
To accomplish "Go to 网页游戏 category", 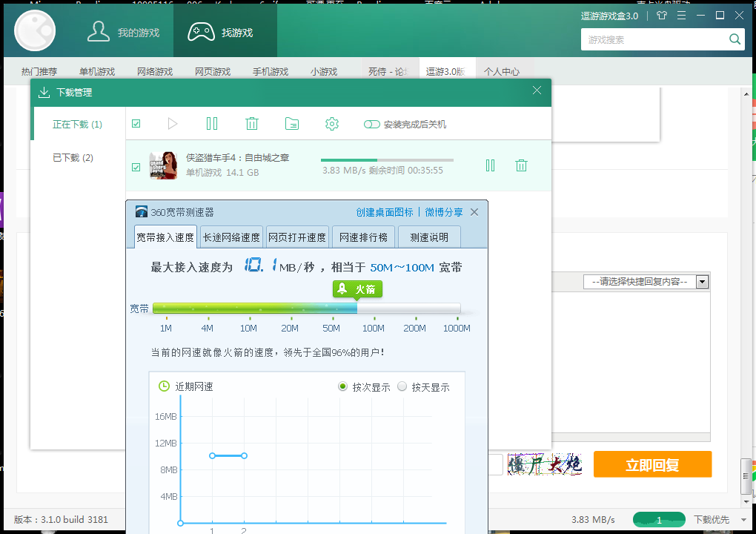I will click(x=213, y=71).
